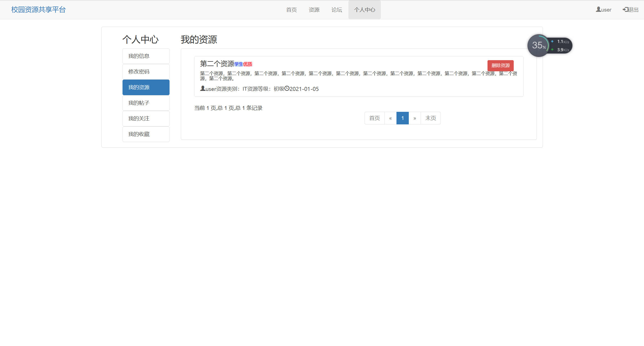Click the logout icon beside 退出
The height and width of the screenshot is (346, 644).
click(x=625, y=9)
